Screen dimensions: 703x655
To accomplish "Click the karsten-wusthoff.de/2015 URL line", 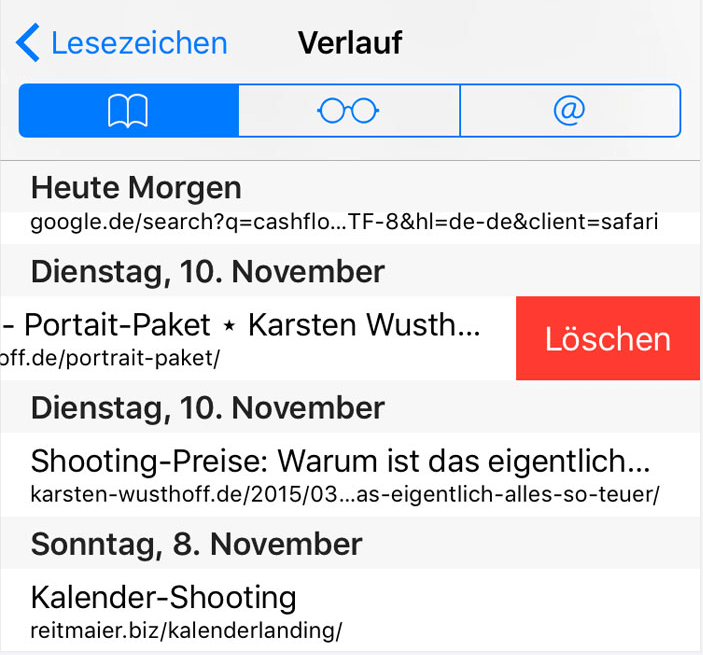I will tap(344, 494).
